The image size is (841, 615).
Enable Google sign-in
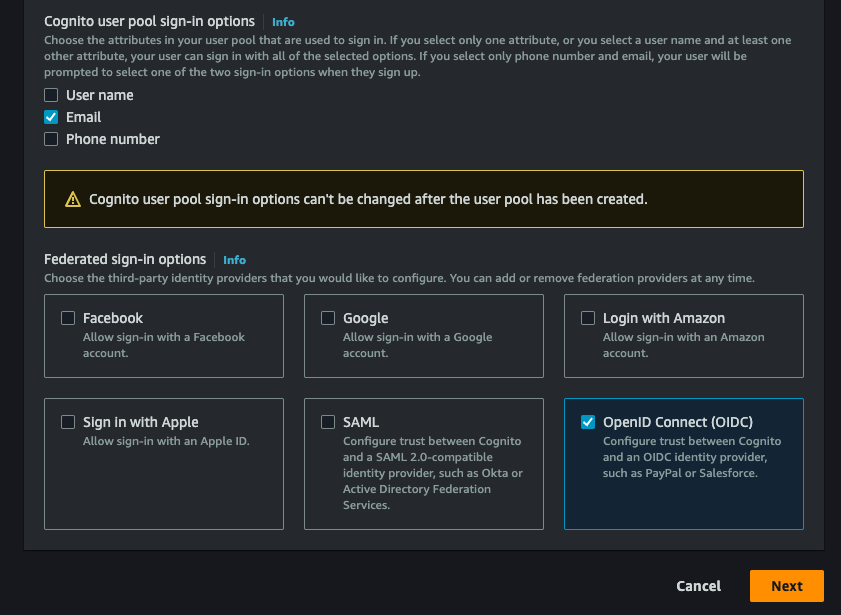tap(328, 318)
